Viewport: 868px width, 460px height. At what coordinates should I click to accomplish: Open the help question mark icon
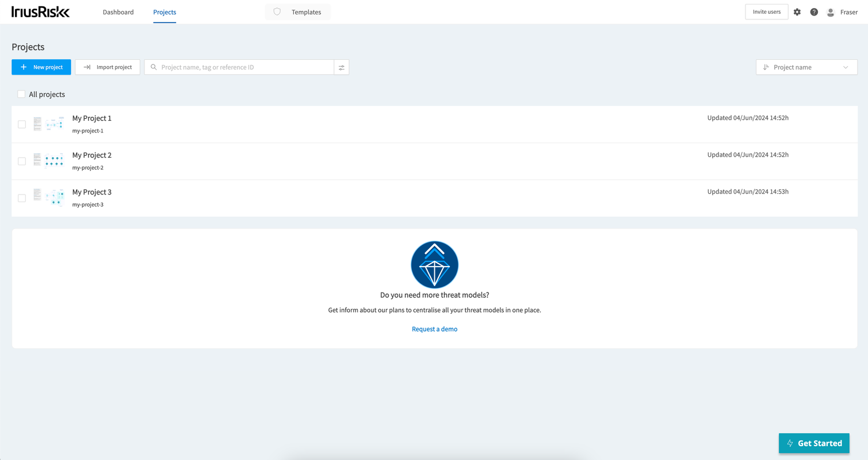(814, 12)
